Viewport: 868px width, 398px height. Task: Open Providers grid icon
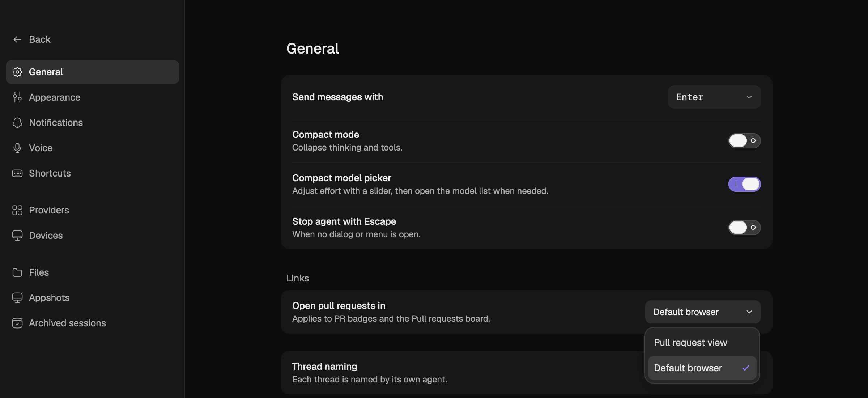17,210
